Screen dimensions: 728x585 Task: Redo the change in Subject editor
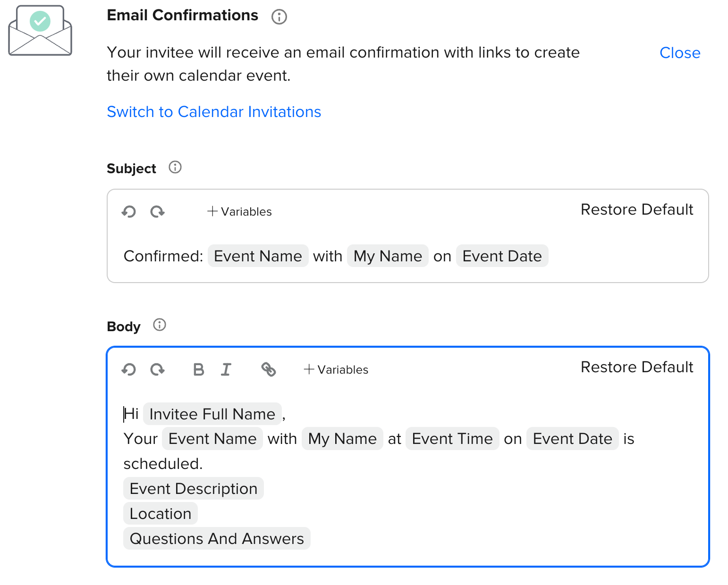click(x=157, y=212)
